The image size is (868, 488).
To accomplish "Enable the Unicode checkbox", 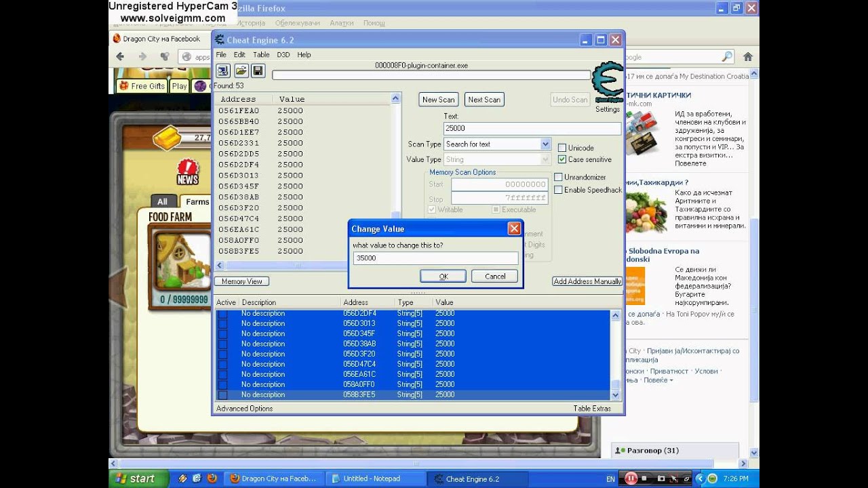I will (x=562, y=148).
